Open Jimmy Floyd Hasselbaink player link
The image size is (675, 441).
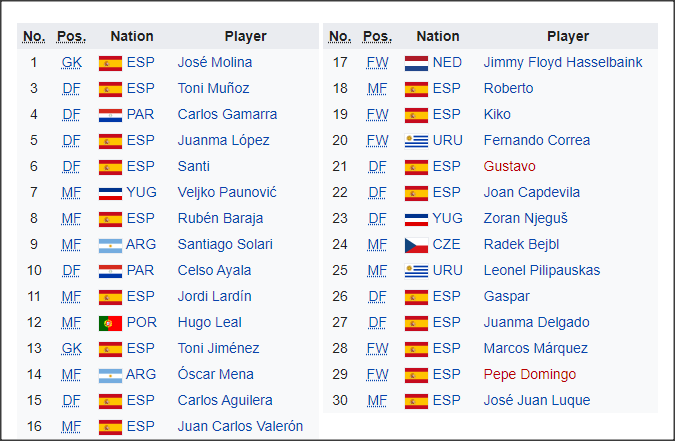coord(563,62)
